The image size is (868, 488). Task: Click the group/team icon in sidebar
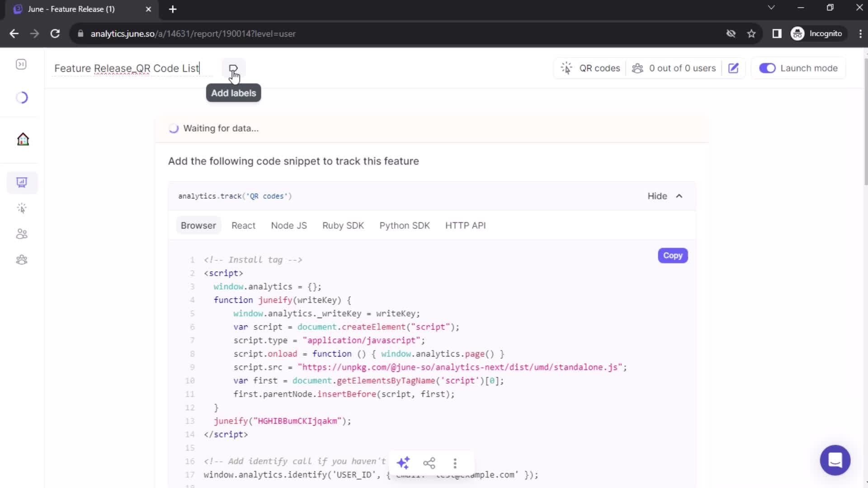click(x=22, y=260)
